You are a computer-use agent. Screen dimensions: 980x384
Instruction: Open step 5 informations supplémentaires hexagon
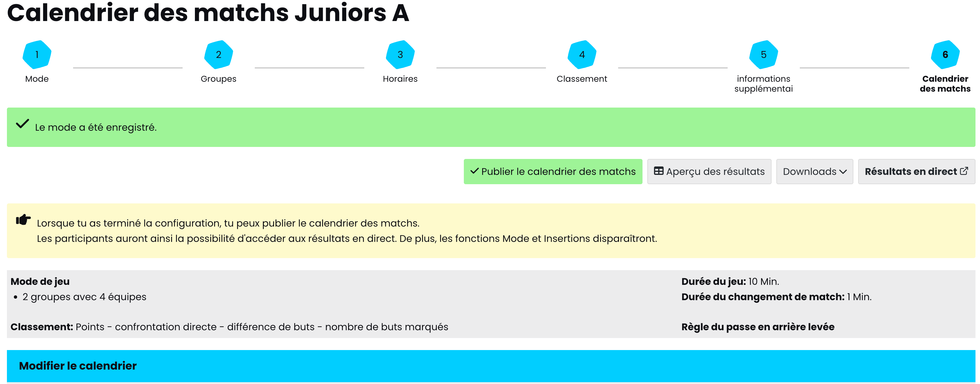coord(763,55)
